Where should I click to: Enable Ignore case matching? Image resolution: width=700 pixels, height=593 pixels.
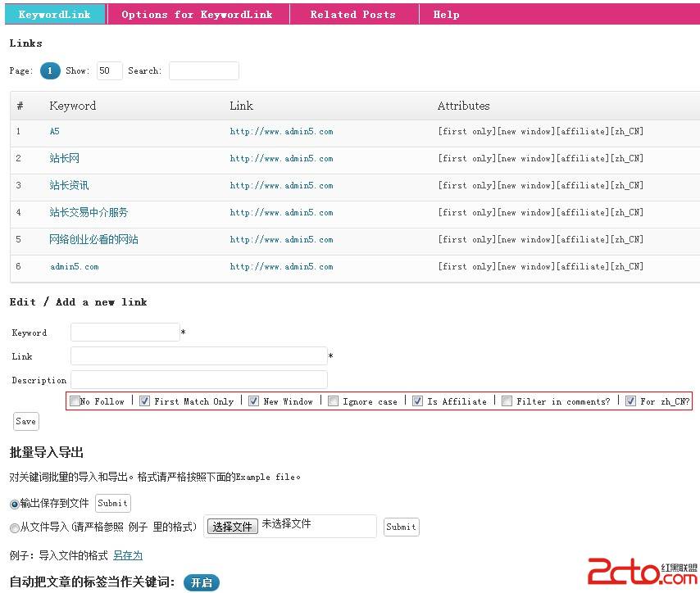point(333,401)
